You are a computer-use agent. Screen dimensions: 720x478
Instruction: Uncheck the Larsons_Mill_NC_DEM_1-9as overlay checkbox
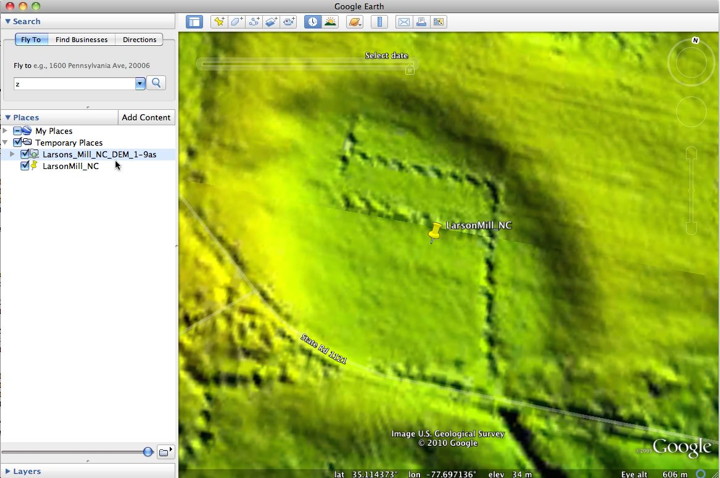click(25, 155)
